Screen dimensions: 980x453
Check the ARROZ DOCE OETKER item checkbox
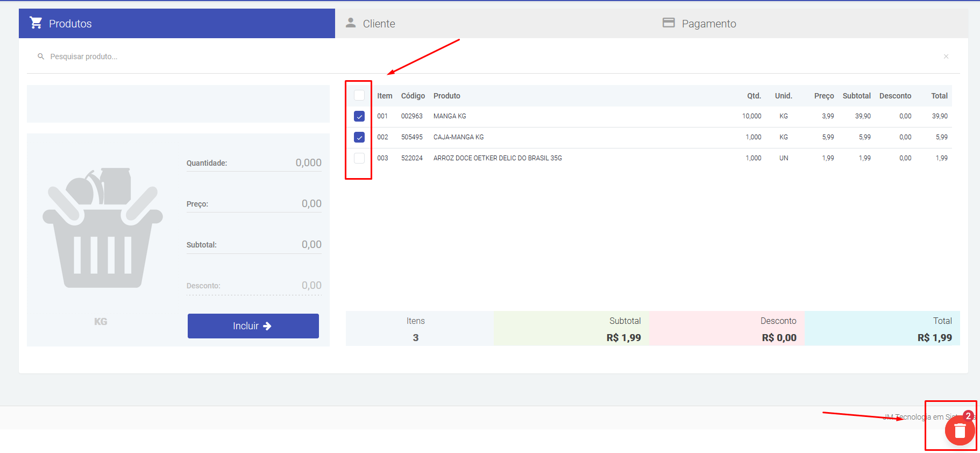pyautogui.click(x=359, y=158)
